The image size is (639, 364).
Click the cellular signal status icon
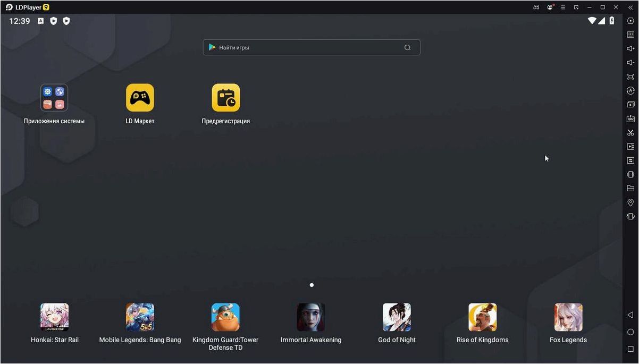point(602,21)
